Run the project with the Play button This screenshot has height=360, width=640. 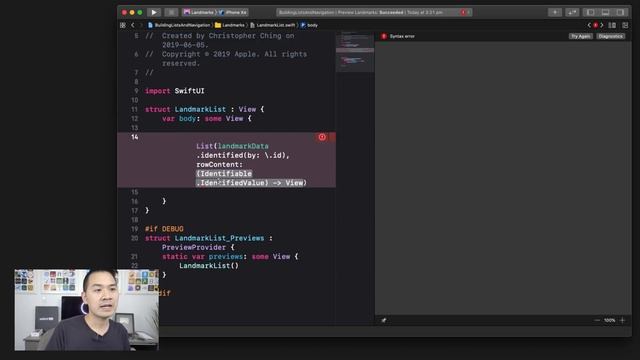(x=154, y=12)
